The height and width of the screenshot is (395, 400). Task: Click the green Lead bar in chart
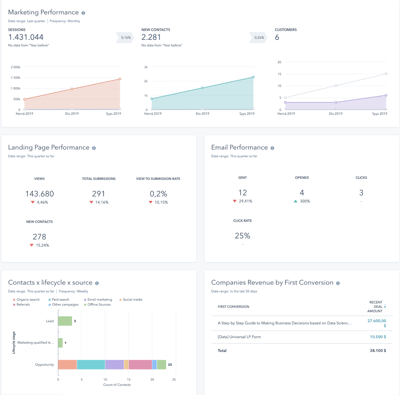(x=65, y=321)
